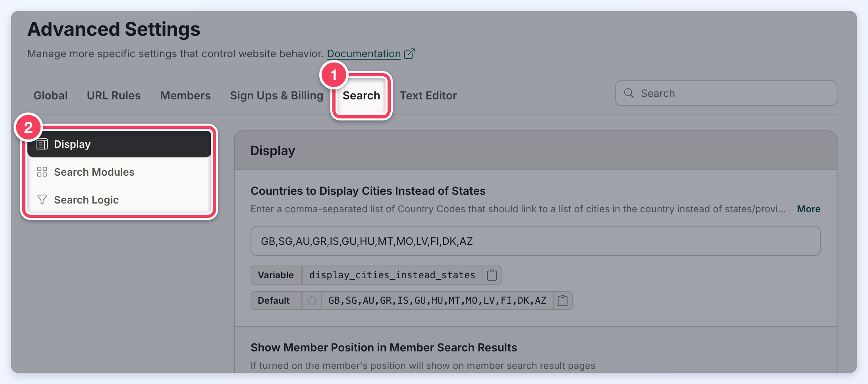Copy the Default value to clipboard

tap(563, 301)
